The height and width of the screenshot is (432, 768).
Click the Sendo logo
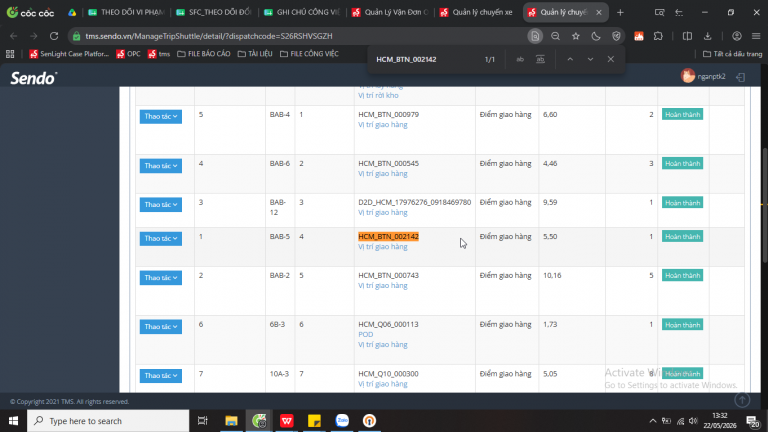click(x=34, y=78)
